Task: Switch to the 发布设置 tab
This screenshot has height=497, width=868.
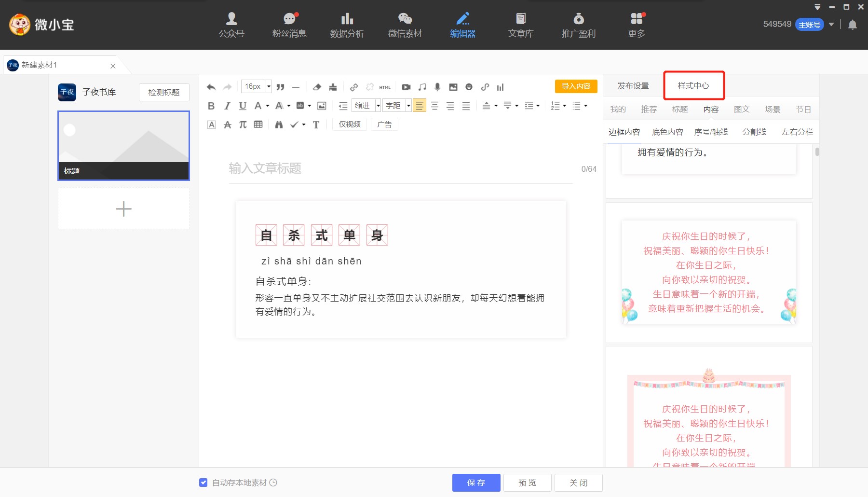Action: tap(633, 86)
